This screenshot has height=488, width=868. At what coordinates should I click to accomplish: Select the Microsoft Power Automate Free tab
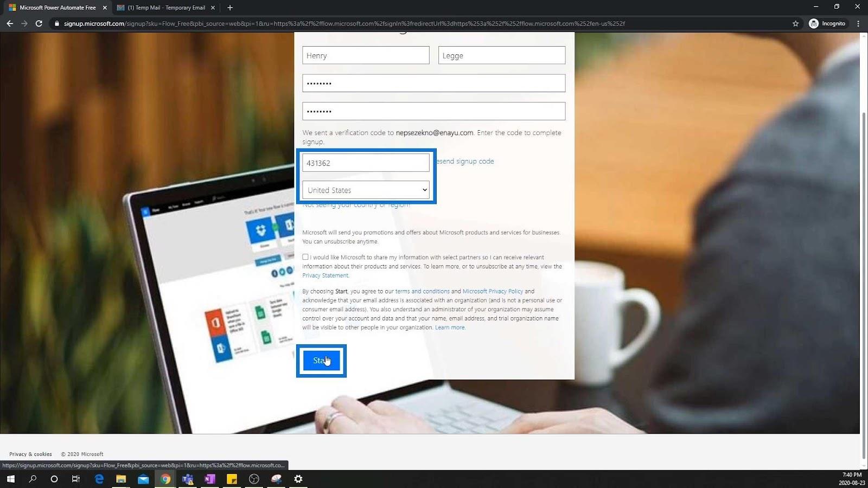pyautogui.click(x=54, y=8)
